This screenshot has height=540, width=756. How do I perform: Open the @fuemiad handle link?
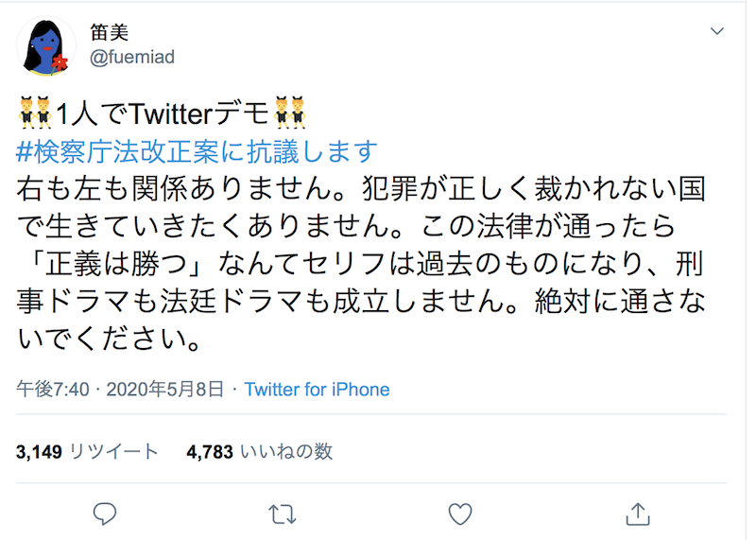click(131, 57)
